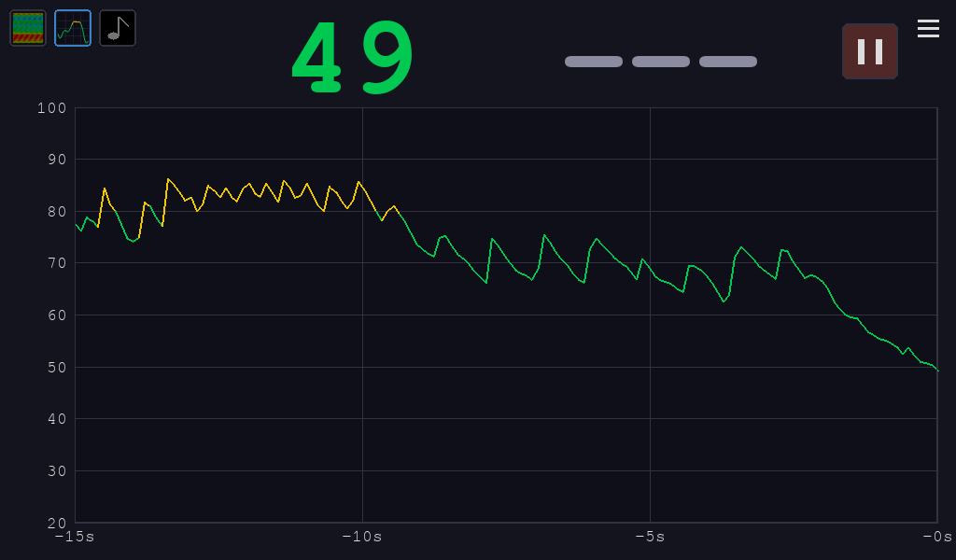
Task: Click the -15s time axis label
Action: 75,537
